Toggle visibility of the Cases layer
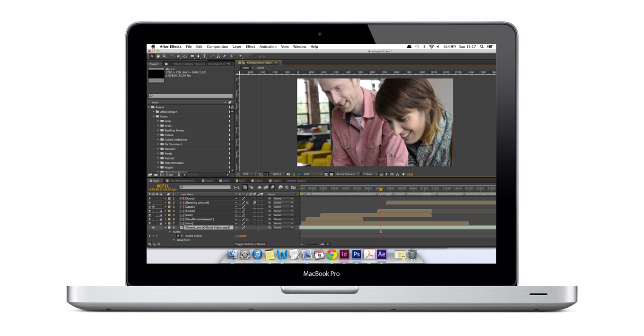644x336 pixels. click(x=150, y=207)
